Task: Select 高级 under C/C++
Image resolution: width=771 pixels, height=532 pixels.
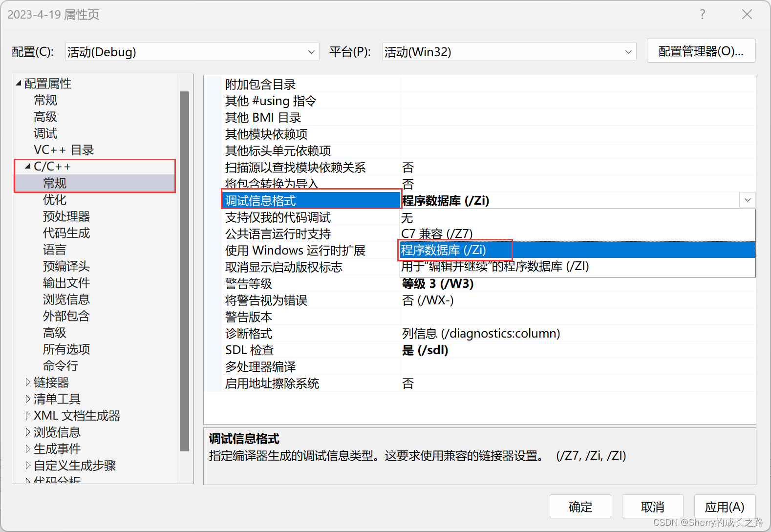Action: point(55,333)
